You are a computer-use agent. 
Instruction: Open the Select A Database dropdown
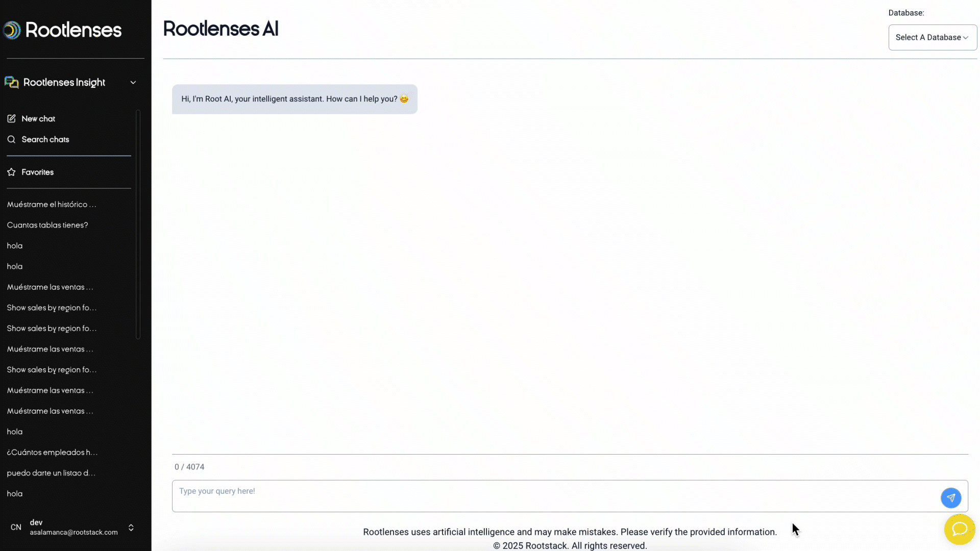[x=932, y=37]
